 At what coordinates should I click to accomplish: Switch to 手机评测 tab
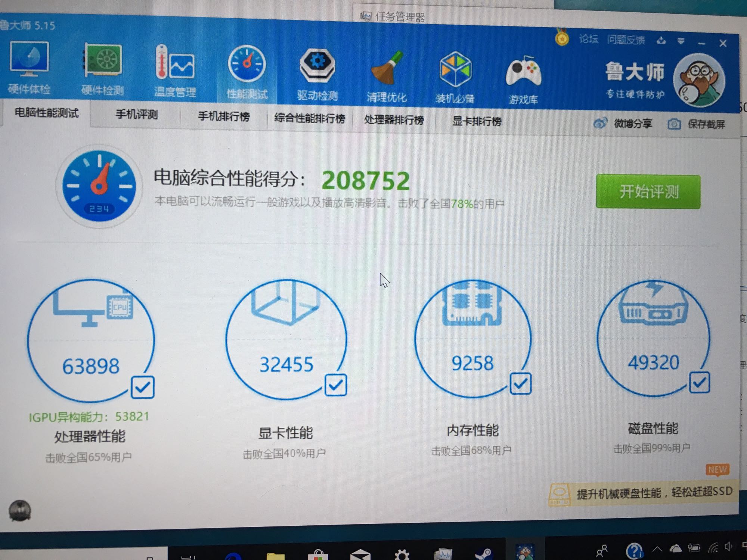[x=137, y=114]
